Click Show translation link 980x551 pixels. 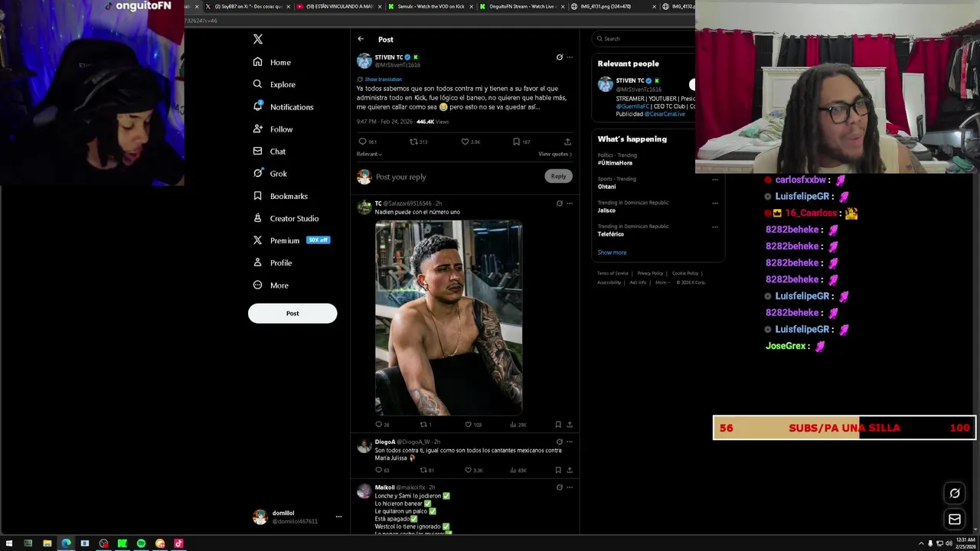point(383,79)
